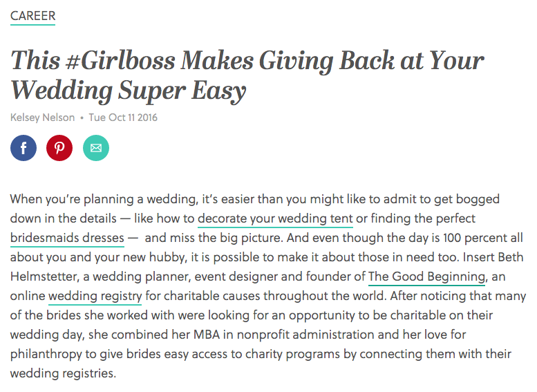Open the 'wedding registry' hyperlink
Screen dimensions: 537x392
(95, 296)
